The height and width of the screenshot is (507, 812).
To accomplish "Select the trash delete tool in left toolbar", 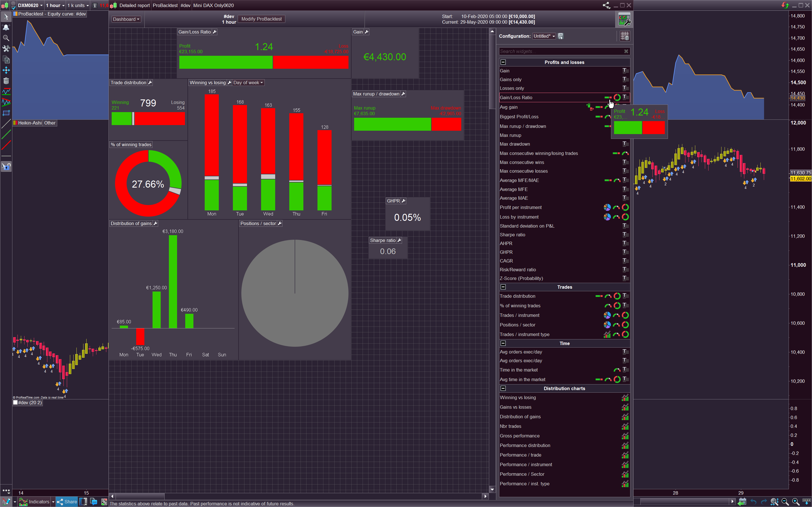I will [x=6, y=81].
